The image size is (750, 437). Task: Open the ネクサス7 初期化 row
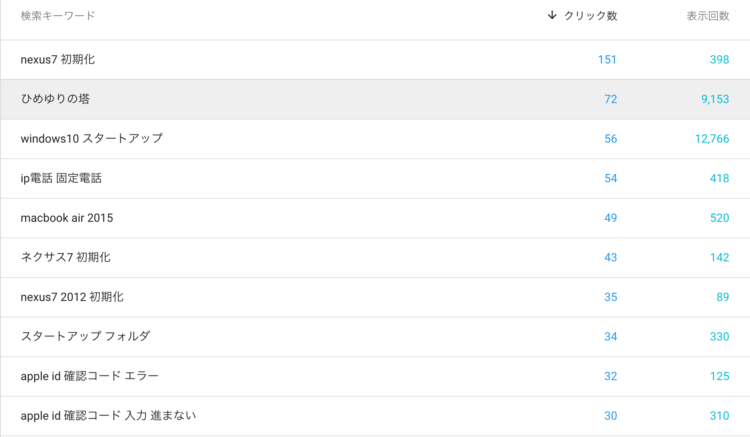(x=375, y=258)
